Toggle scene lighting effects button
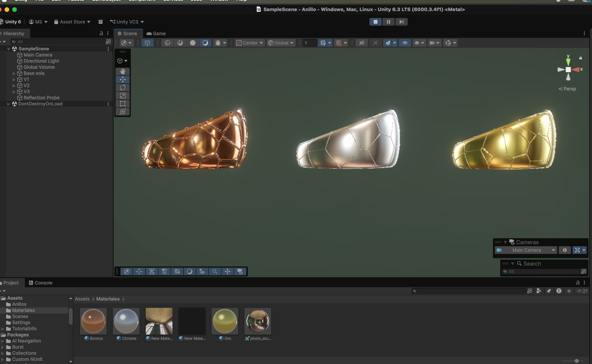Image resolution: width=592 pixels, height=364 pixels. [x=375, y=43]
